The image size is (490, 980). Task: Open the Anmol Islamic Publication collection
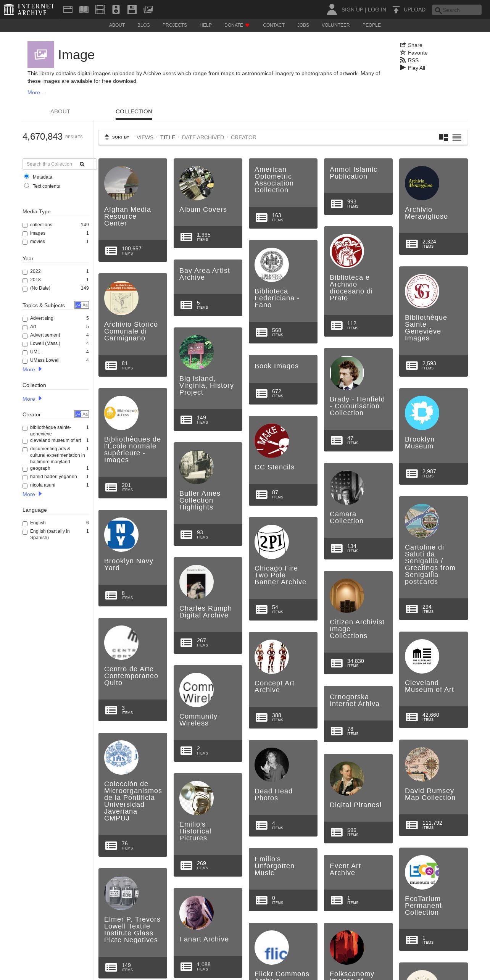(353, 173)
